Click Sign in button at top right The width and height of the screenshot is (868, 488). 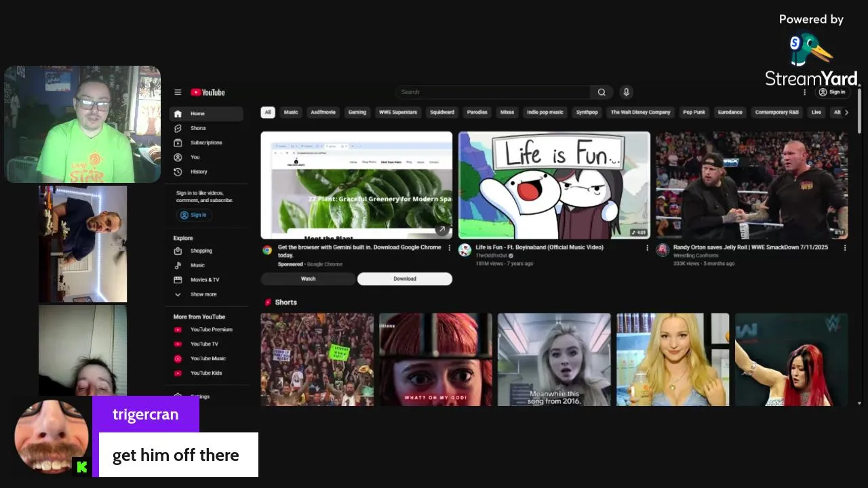click(x=832, y=92)
